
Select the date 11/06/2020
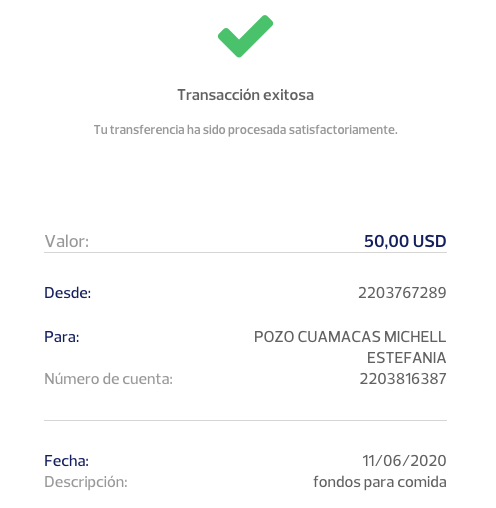(x=404, y=461)
